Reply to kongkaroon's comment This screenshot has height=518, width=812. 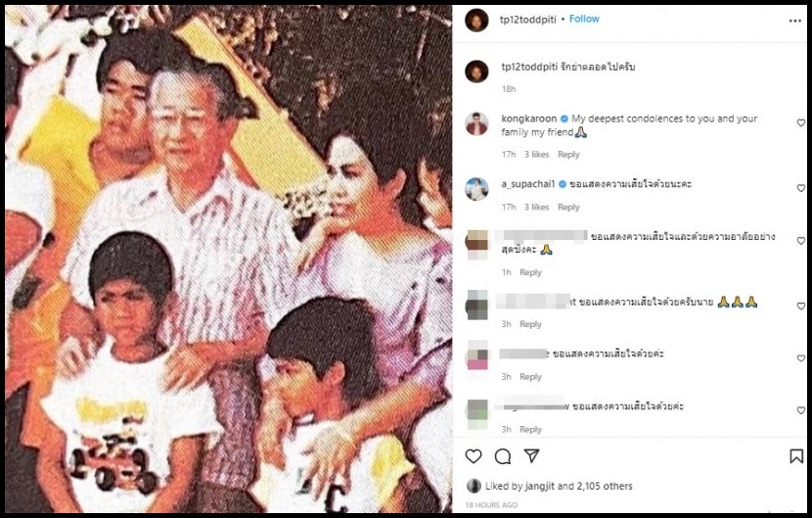[x=568, y=155]
